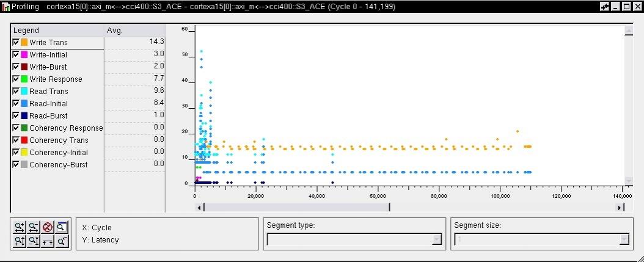Select the Coherency-Initial legend label
This screenshot has height=262, width=644.
point(58,152)
